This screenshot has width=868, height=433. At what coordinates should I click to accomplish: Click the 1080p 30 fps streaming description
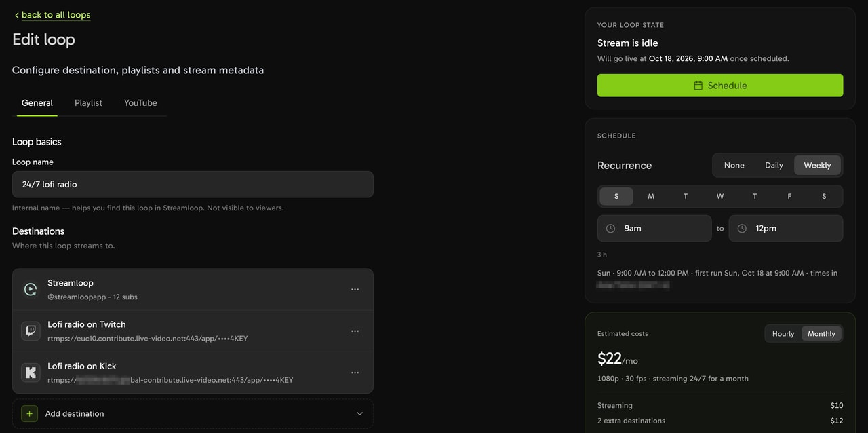673,379
